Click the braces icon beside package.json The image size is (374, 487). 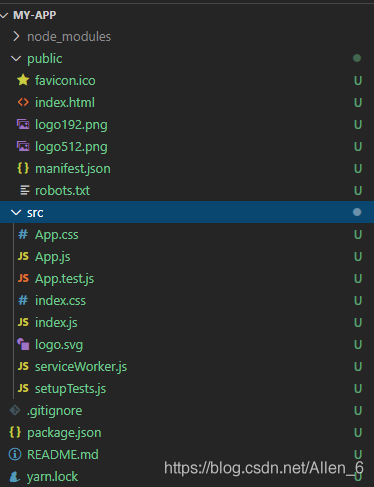pyautogui.click(x=15, y=432)
